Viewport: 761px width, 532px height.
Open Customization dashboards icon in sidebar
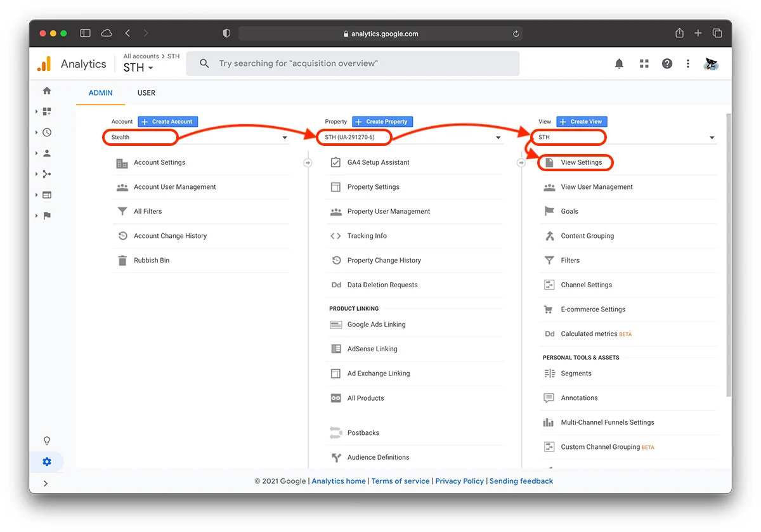[47, 112]
